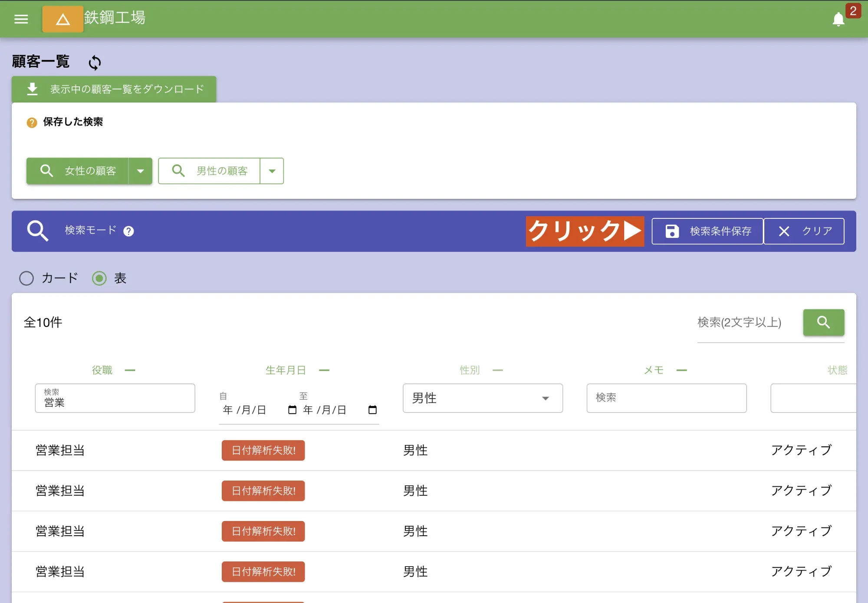Select the 表 view radio button
868x603 pixels.
click(x=99, y=278)
